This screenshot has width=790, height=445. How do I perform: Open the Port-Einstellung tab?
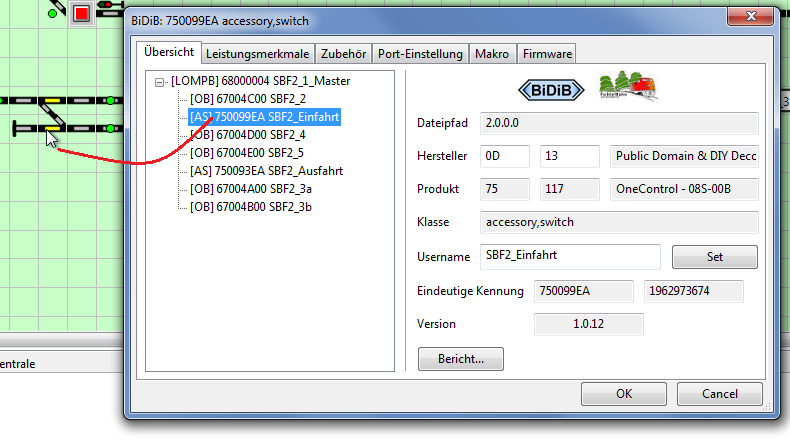click(x=420, y=54)
